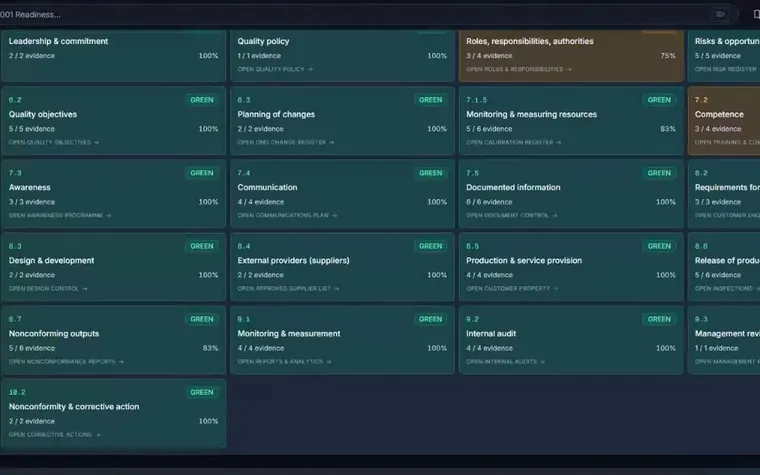The height and width of the screenshot is (475, 760).
Task: Open Customer Property link
Action: click(512, 288)
